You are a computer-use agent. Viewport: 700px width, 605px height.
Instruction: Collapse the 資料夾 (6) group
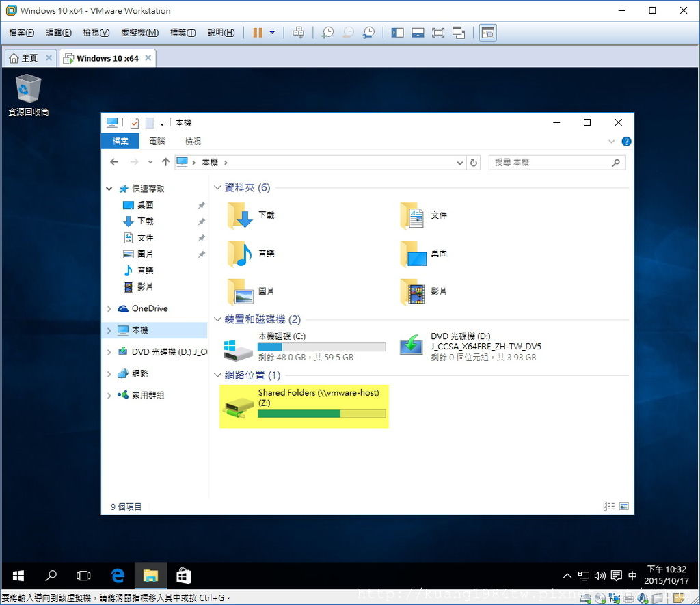[217, 187]
